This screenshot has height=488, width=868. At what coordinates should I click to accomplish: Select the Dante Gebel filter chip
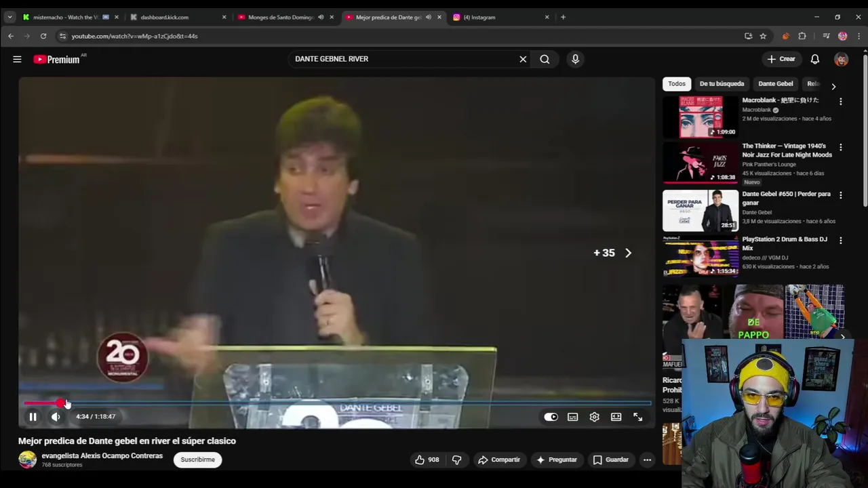[775, 83]
